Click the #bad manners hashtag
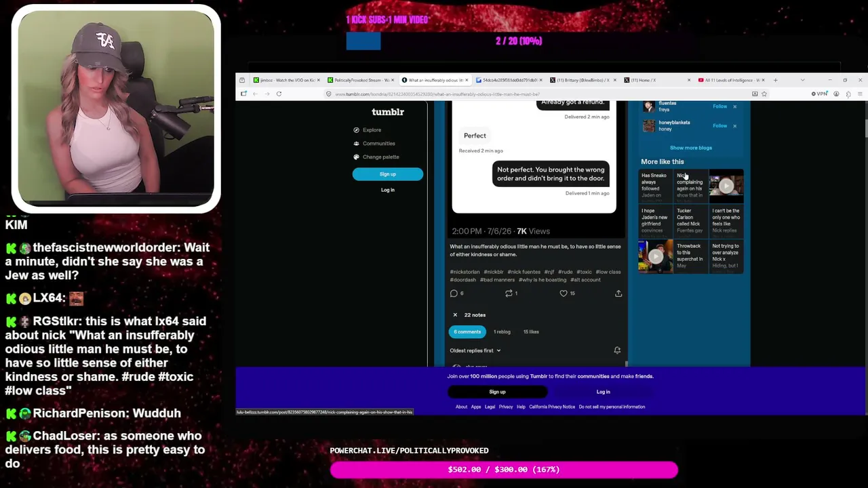Viewport: 868px width, 488px height. click(x=498, y=280)
